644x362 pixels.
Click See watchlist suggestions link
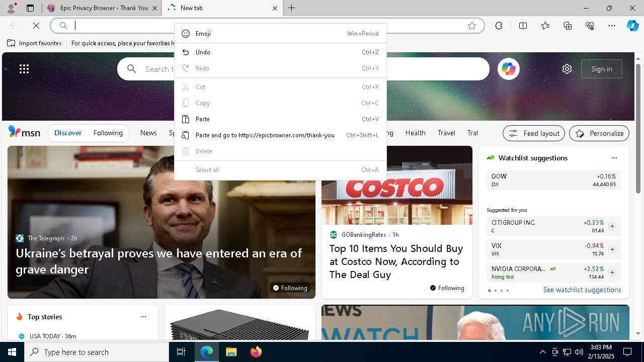pos(582,290)
